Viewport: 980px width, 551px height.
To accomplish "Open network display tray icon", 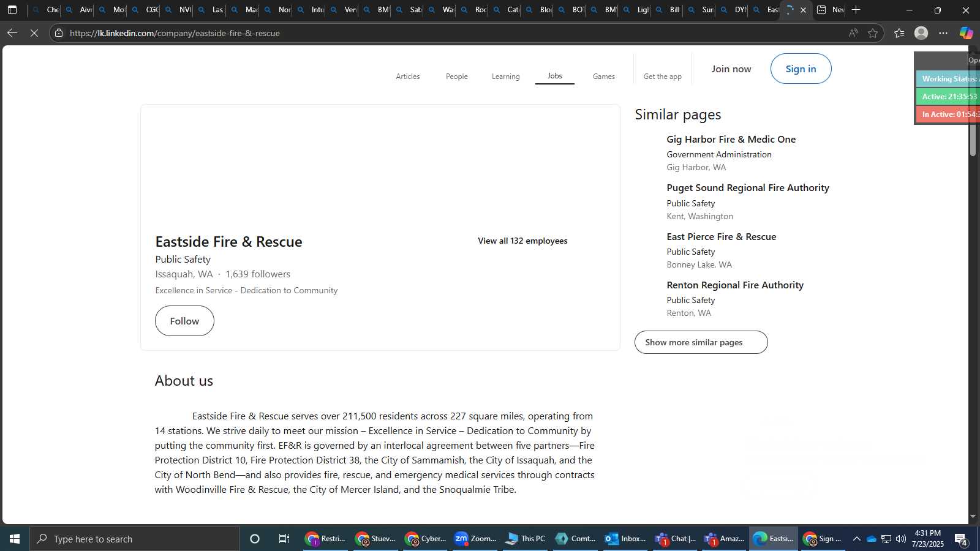I will click(886, 539).
